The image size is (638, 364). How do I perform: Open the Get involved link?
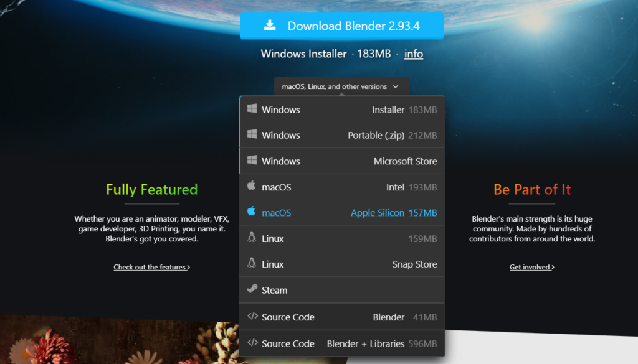(531, 267)
